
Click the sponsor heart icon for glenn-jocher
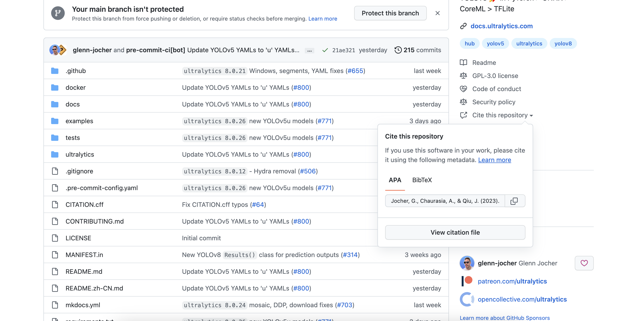point(584,263)
